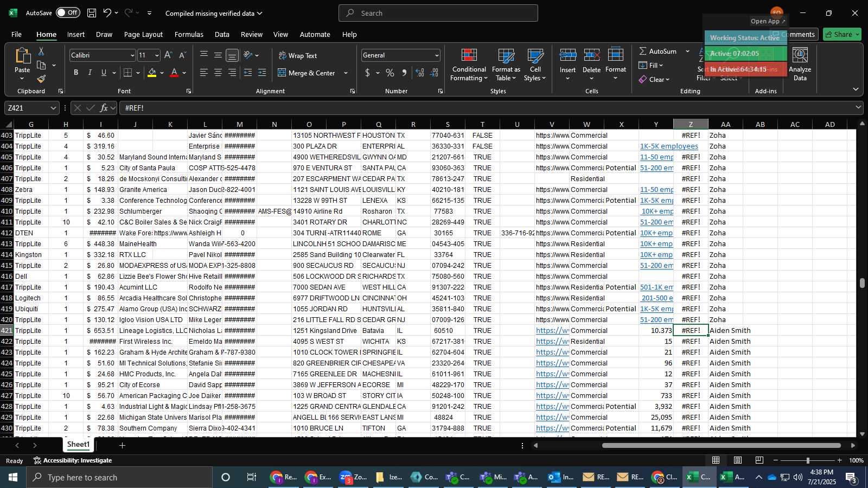
Task: Click Increase Decimal icon
Action: click(420, 73)
